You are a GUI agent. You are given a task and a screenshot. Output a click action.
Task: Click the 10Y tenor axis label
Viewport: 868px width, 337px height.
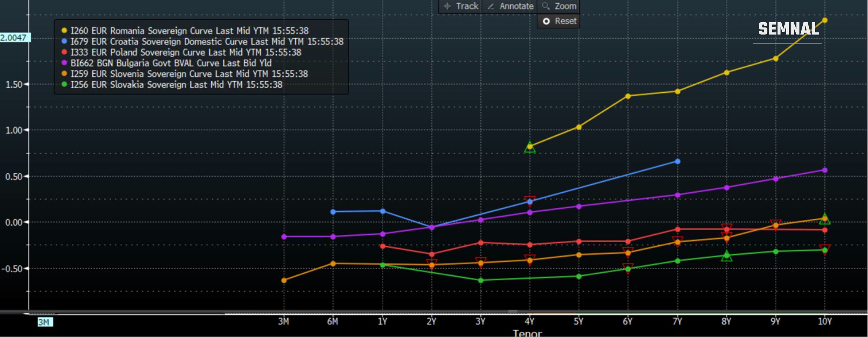(825, 322)
